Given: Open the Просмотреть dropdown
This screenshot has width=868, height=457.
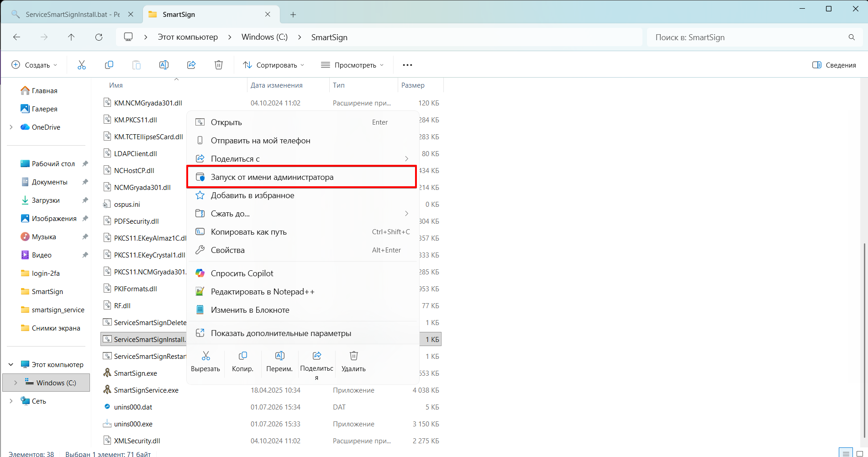Looking at the screenshot, I should (x=352, y=65).
